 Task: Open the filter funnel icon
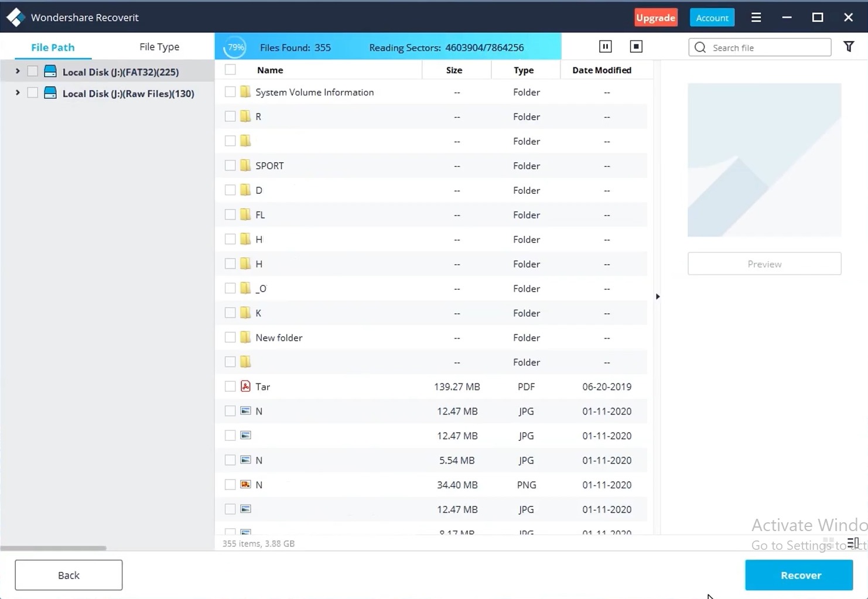(849, 47)
